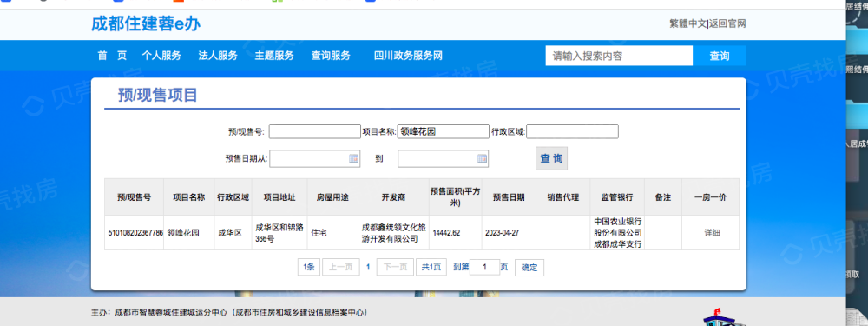Click the gray 查询 form button
This screenshot has width=868, height=326.
[x=551, y=158]
